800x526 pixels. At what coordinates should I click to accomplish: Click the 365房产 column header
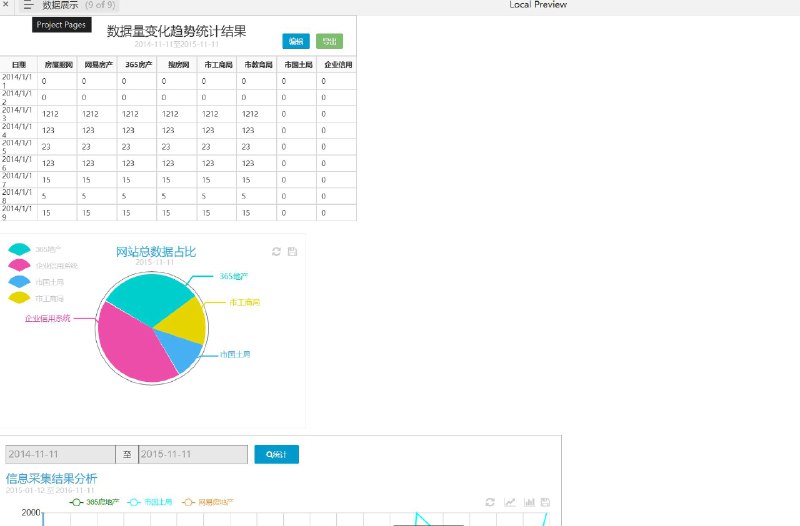coord(138,65)
